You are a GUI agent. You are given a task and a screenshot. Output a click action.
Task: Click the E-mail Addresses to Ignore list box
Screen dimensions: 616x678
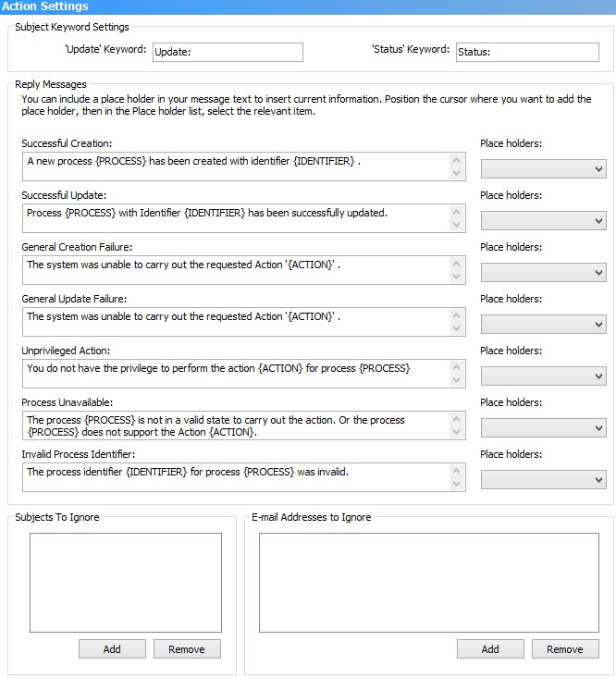(x=429, y=583)
